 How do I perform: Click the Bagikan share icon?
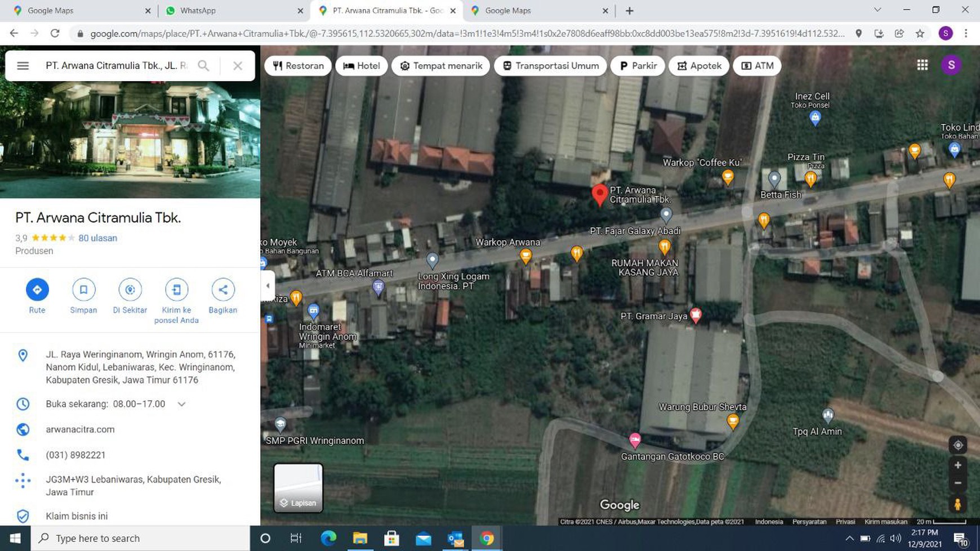tap(223, 290)
